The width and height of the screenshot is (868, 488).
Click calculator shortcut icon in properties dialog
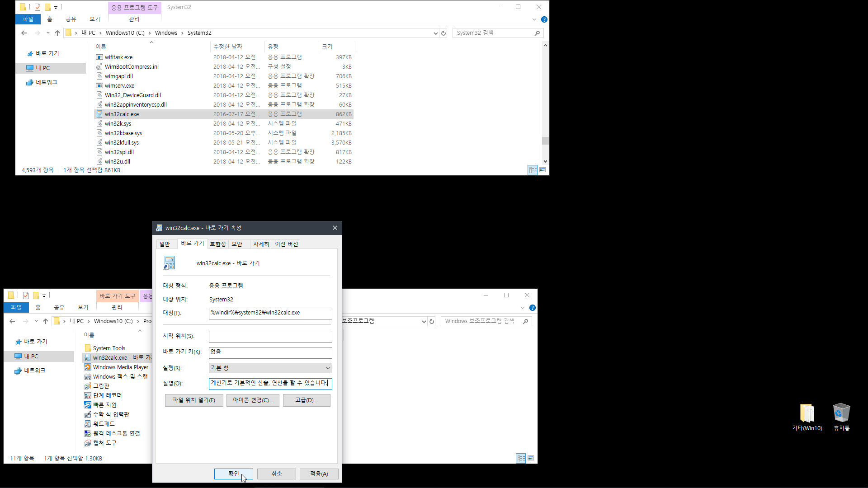coord(170,263)
